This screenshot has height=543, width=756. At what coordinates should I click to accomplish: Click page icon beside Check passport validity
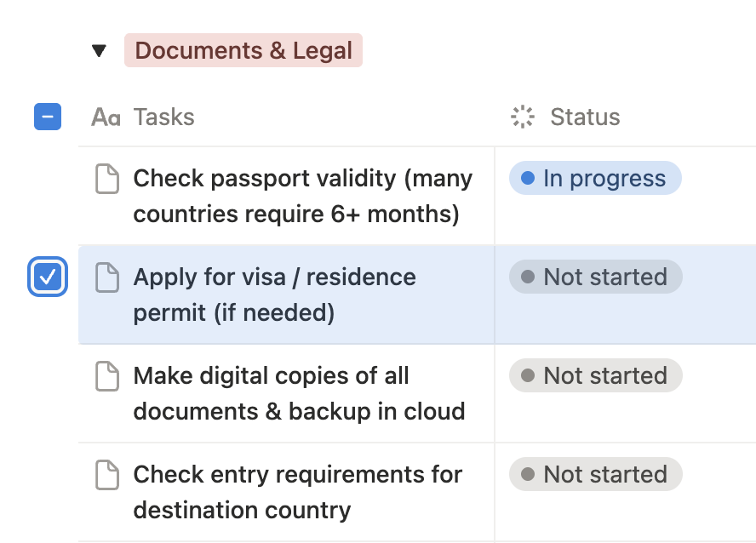tap(106, 179)
